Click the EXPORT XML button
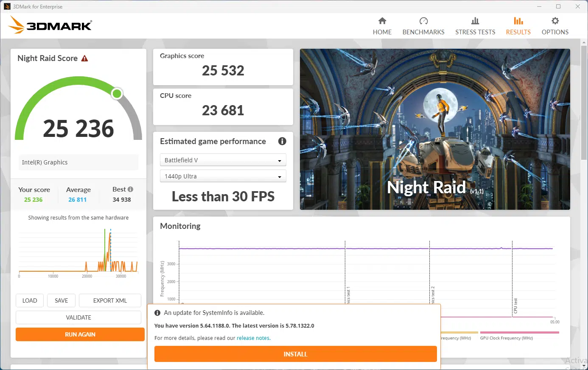The image size is (588, 370). tap(110, 300)
